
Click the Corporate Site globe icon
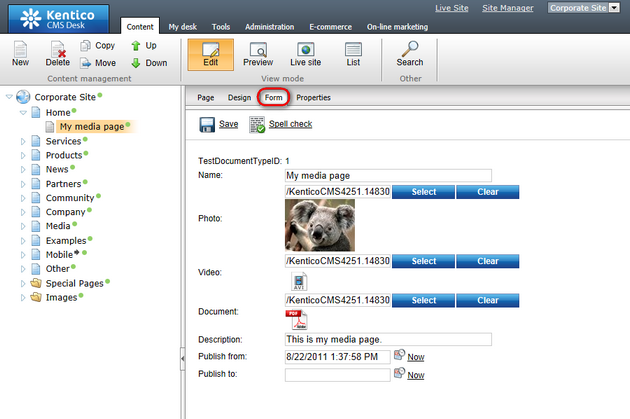pyautogui.click(x=23, y=97)
